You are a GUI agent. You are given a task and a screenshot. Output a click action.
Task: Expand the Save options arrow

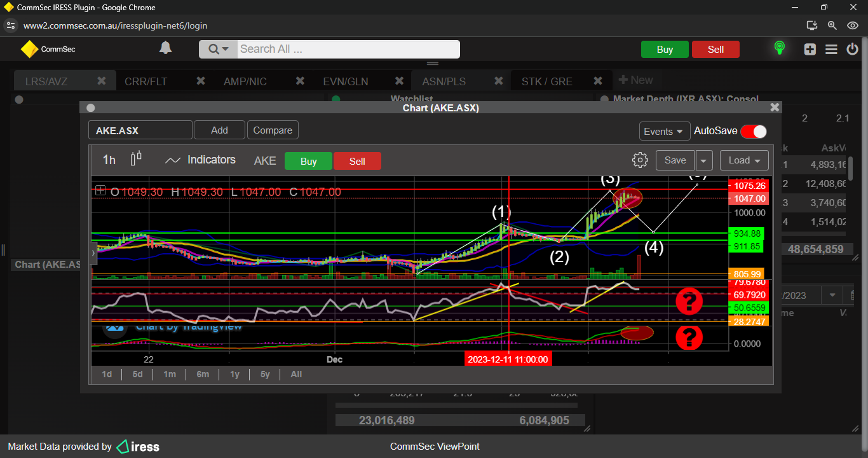tap(704, 160)
